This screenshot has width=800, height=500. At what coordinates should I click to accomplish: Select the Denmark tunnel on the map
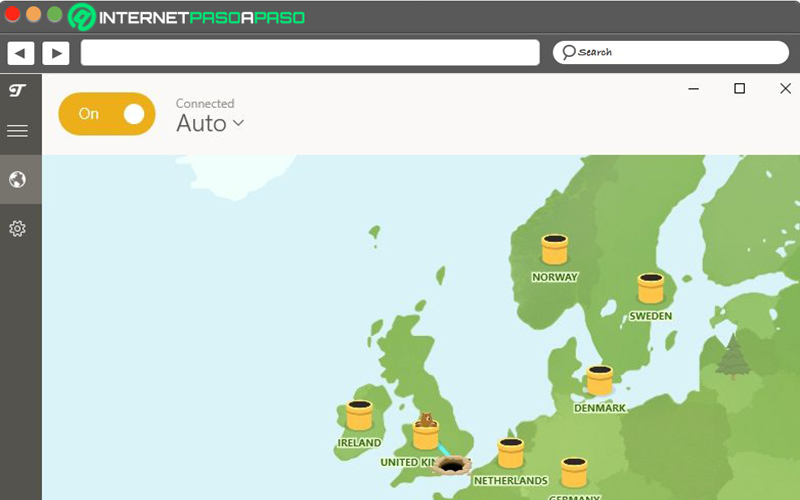point(599,380)
